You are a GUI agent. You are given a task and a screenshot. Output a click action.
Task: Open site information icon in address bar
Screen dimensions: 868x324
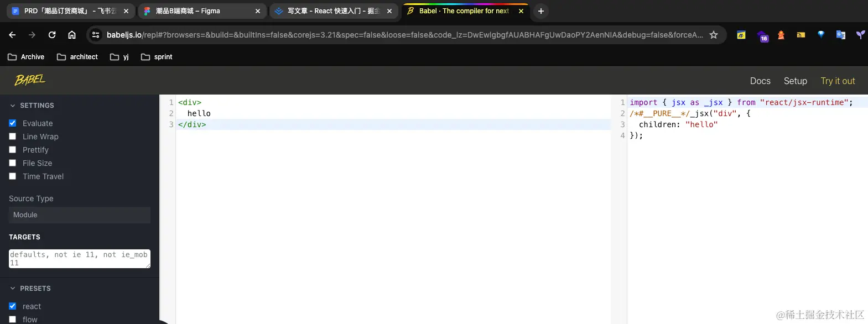(x=96, y=35)
